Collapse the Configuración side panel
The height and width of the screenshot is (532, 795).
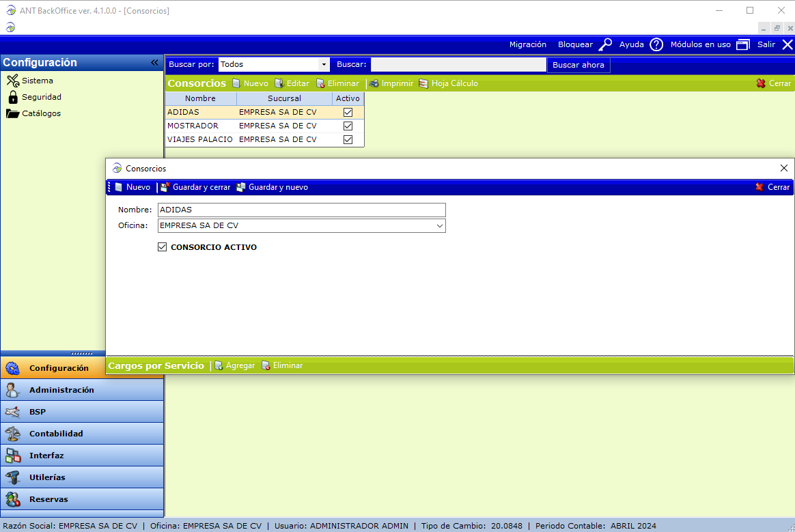pos(154,62)
